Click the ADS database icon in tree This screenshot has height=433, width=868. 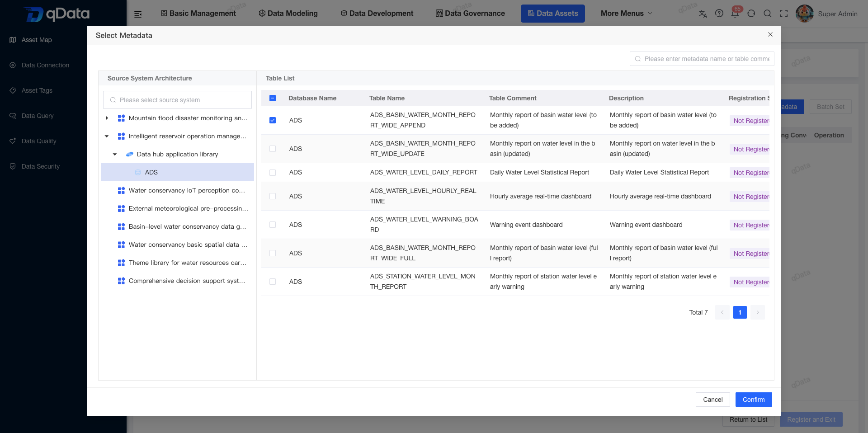click(138, 172)
